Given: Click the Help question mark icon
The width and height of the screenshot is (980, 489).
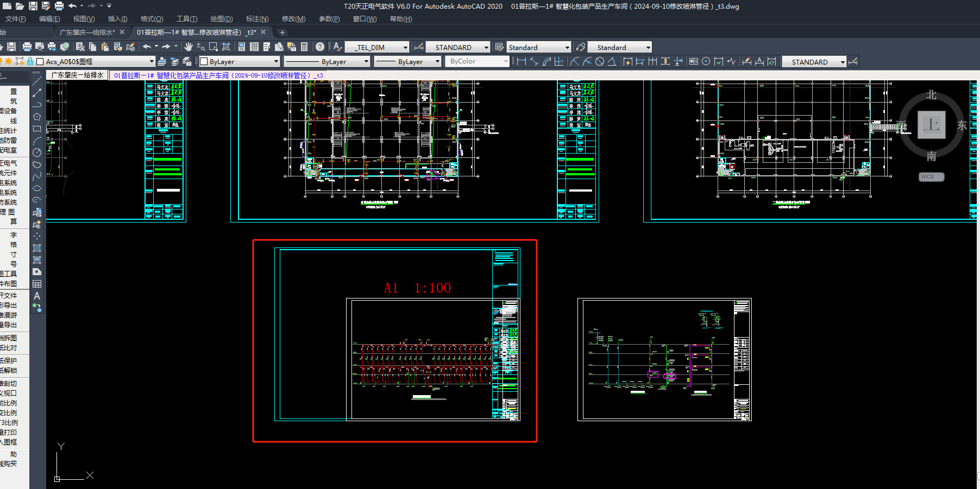Looking at the screenshot, I should 320,47.
